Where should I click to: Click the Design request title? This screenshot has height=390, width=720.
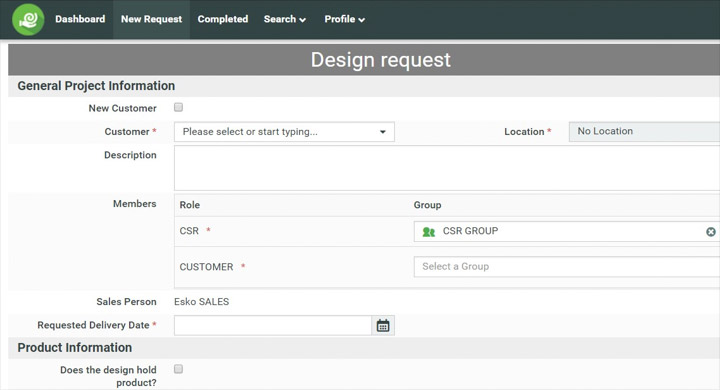381,60
